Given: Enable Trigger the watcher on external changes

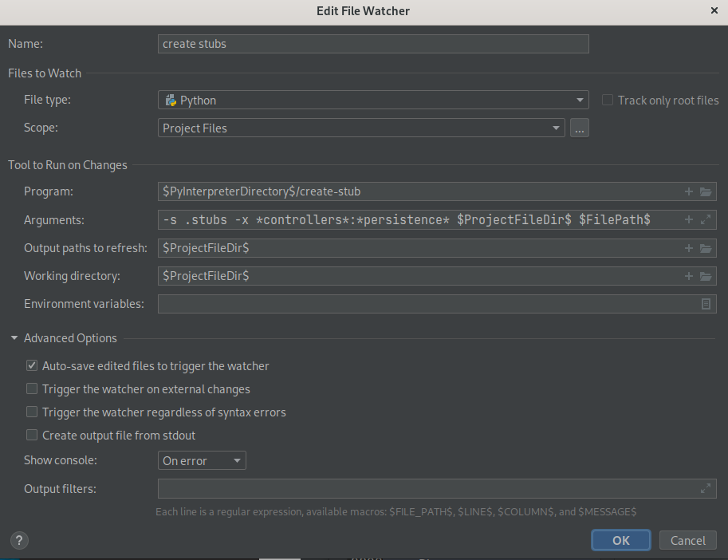Looking at the screenshot, I should [x=32, y=388].
